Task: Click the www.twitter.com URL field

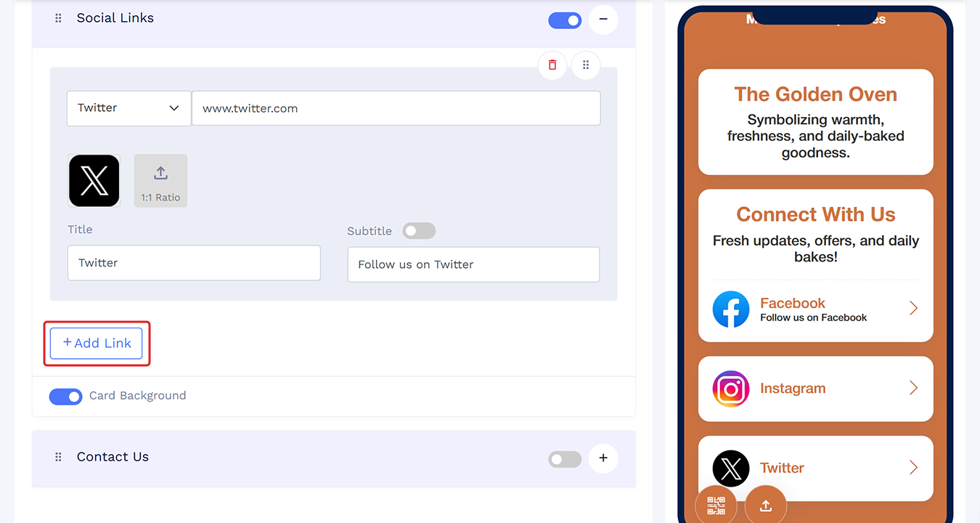Action: [396, 108]
